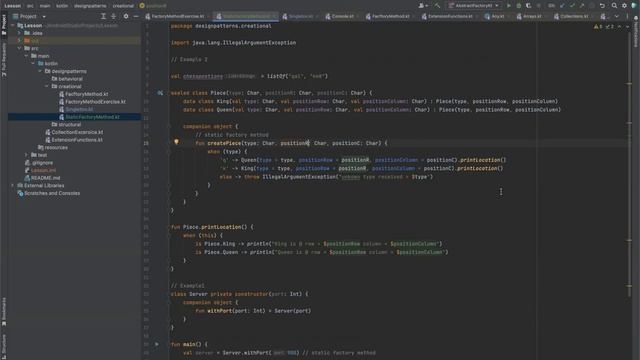Open the Pull Requests tool window stripe

[x=4, y=60]
